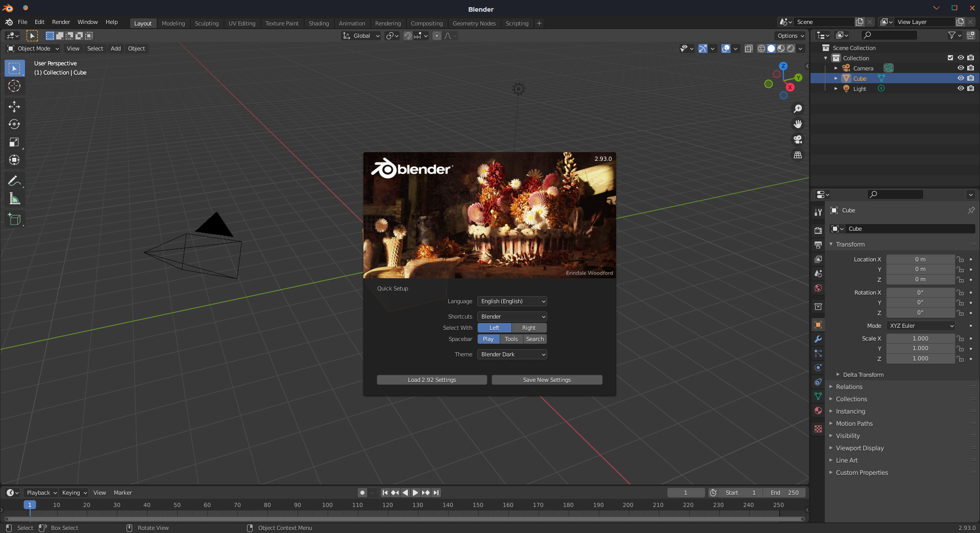Viewport: 980px width, 533px height.
Task: Click Save New Settings button
Action: pyautogui.click(x=547, y=380)
